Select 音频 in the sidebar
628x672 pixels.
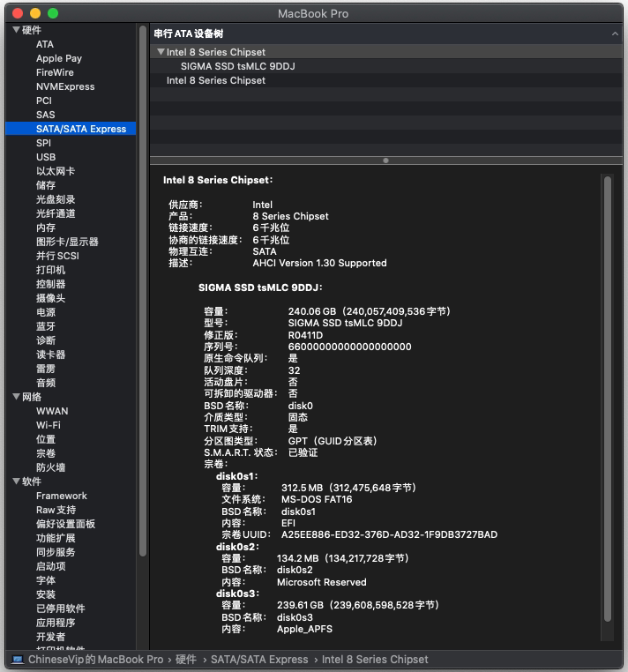click(x=46, y=383)
